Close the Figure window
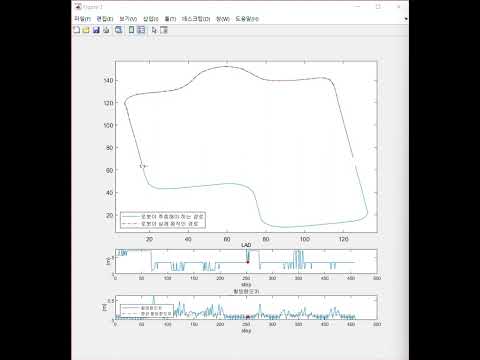The height and width of the screenshot is (360, 480). click(398, 6)
